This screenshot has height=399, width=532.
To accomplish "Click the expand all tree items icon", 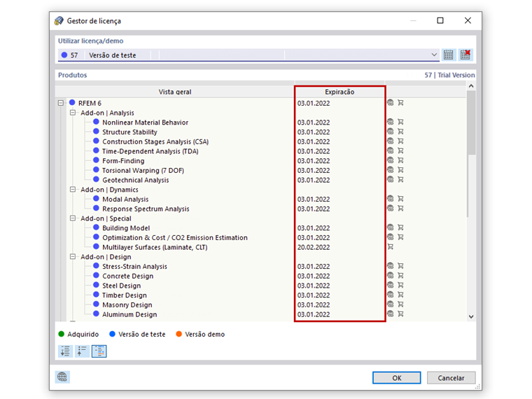I will click(x=65, y=351).
